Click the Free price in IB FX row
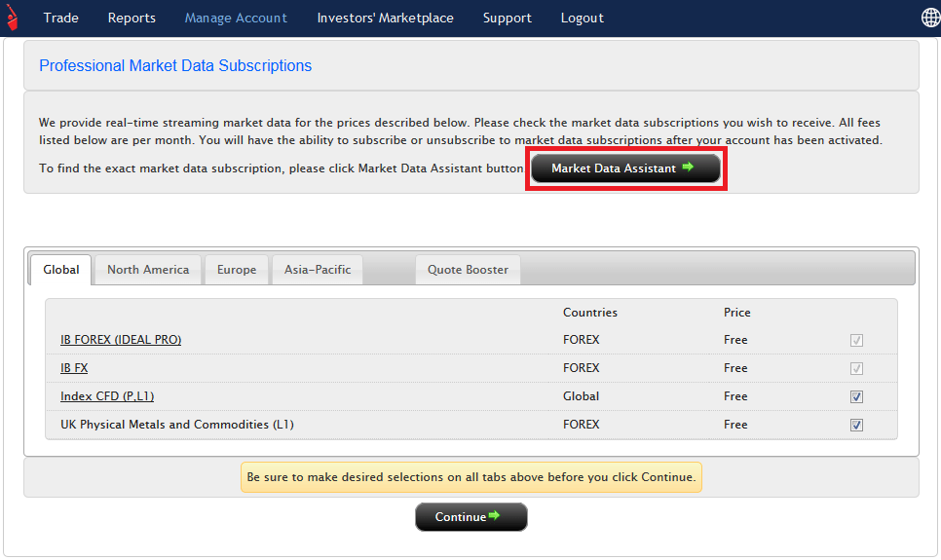Viewport: 941px width, 560px height. point(735,368)
